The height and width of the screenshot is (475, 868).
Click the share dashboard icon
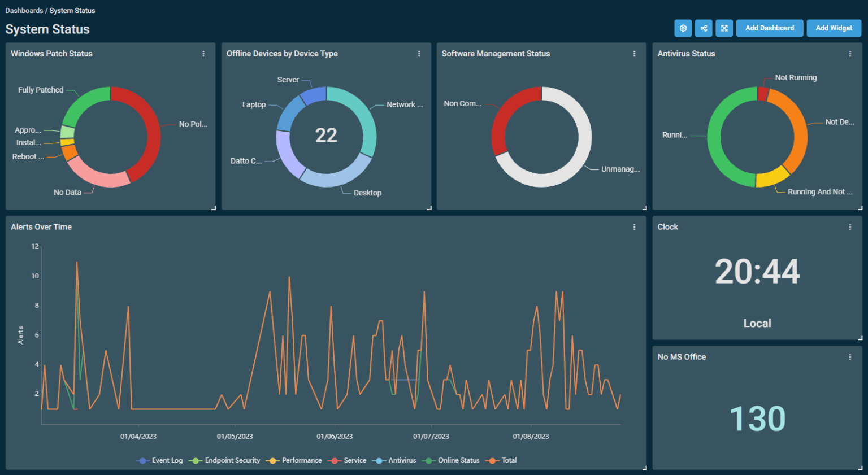click(704, 28)
